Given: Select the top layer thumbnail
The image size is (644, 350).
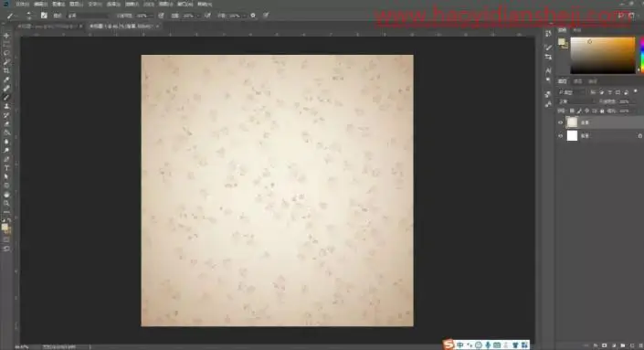Looking at the screenshot, I should point(572,122).
